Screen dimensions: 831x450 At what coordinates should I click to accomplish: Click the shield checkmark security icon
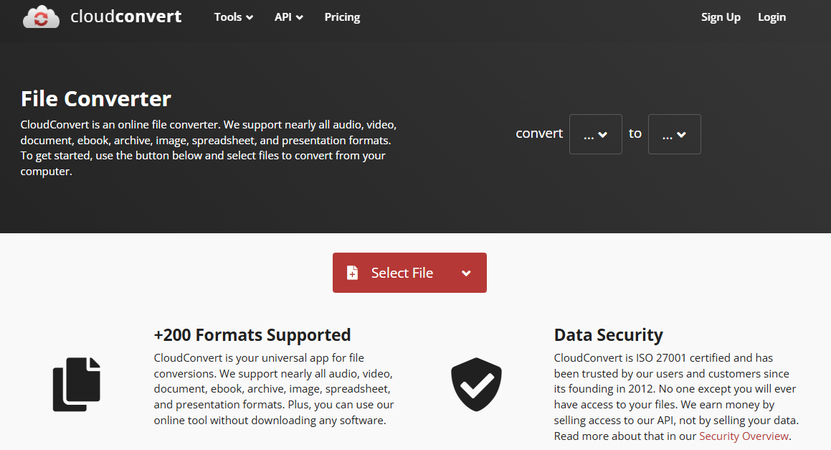pos(476,385)
